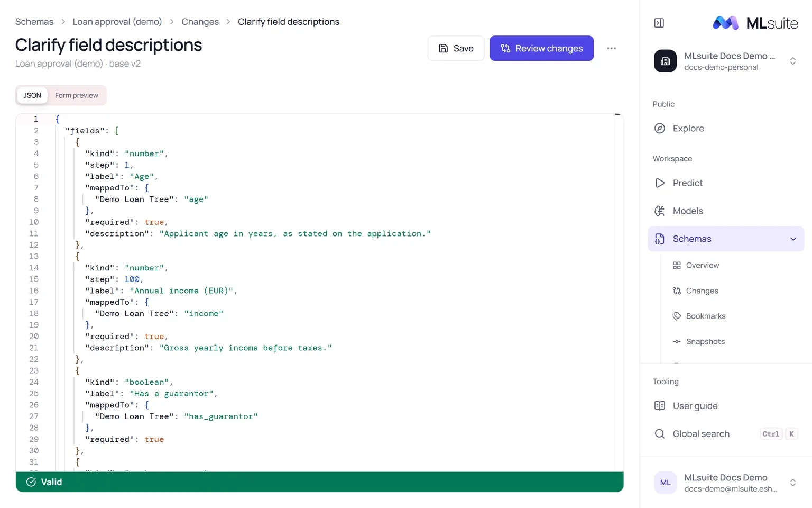Open Models in the sidebar
This screenshot has width=812, height=508.
(x=726, y=211)
